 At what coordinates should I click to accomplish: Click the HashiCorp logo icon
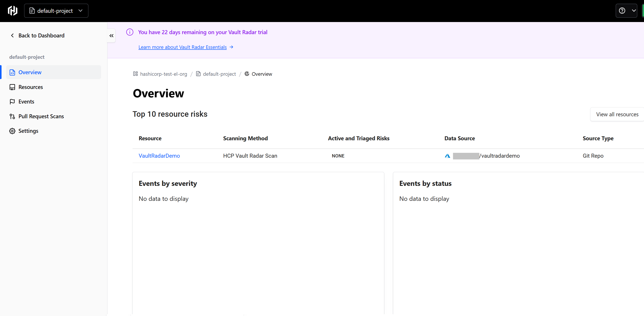click(13, 11)
